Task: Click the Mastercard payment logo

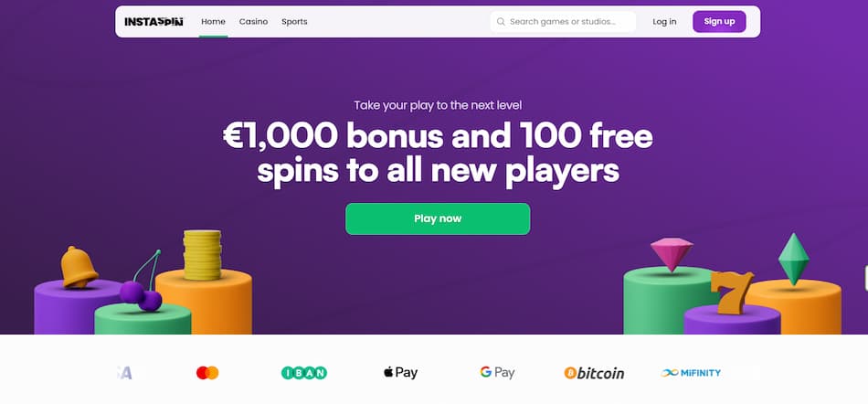Action: coord(207,373)
